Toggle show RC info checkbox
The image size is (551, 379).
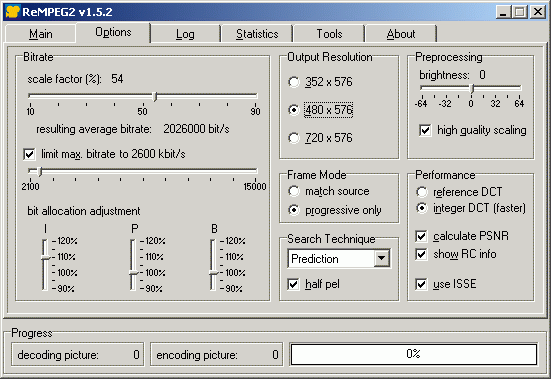click(x=421, y=254)
